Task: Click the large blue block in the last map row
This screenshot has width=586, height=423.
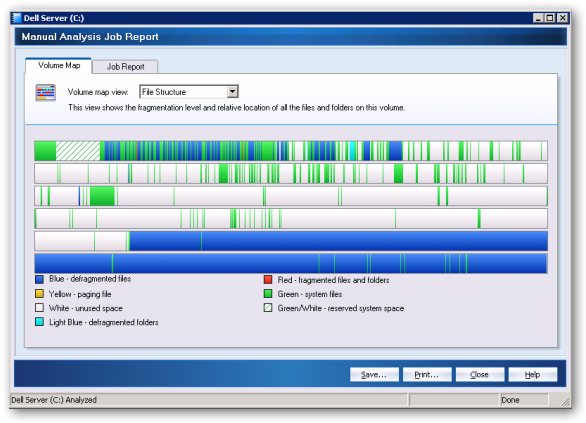Action: click(291, 263)
